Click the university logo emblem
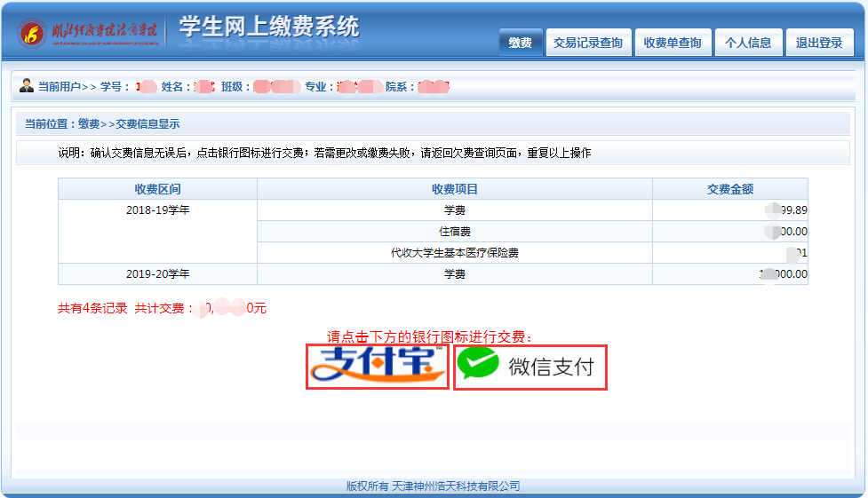 click(x=31, y=35)
